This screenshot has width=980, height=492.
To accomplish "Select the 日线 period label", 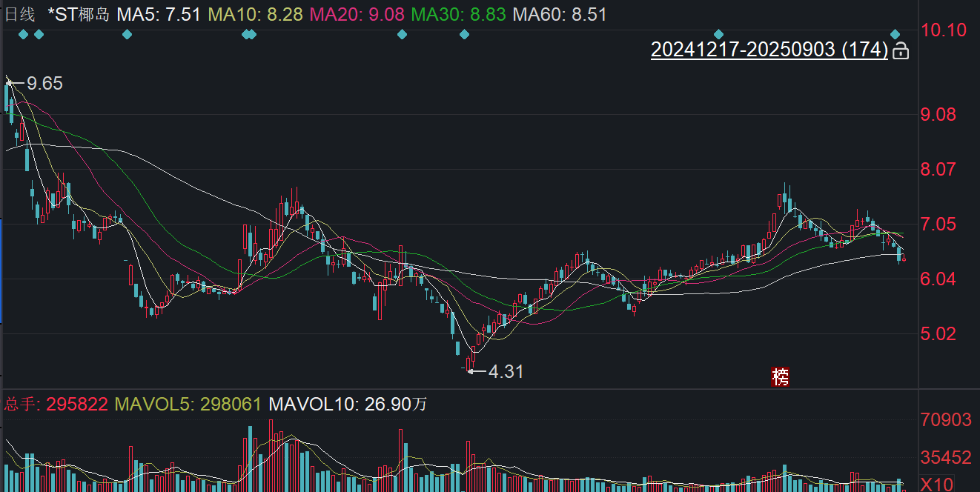I will pos(20,14).
